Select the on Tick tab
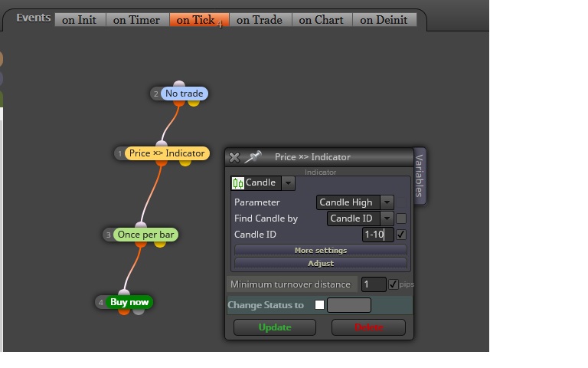 pos(199,20)
